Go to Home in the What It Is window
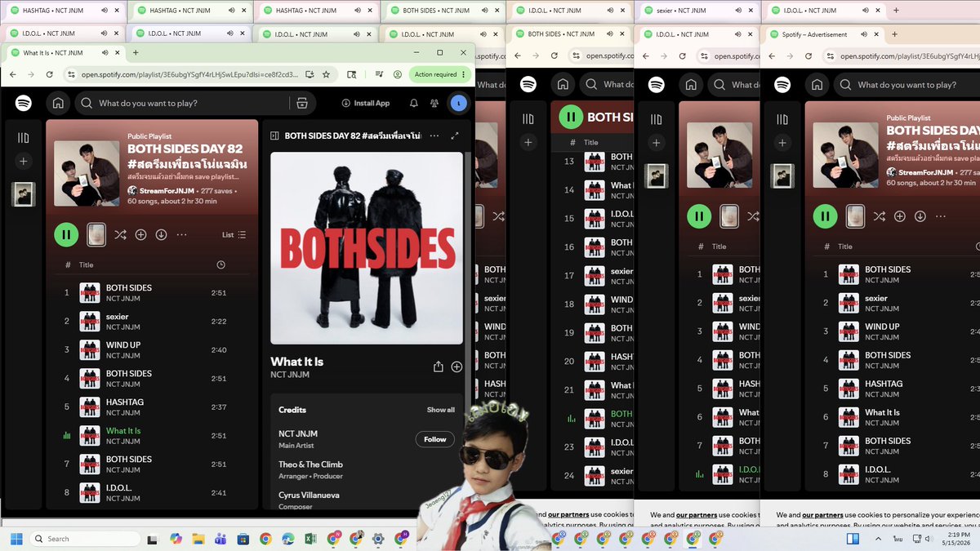Image resolution: width=980 pixels, height=551 pixels. point(58,104)
